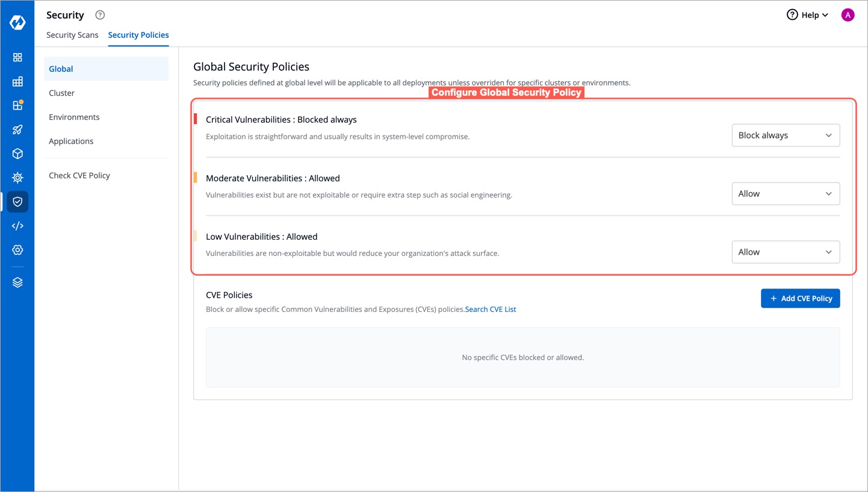Image resolution: width=868 pixels, height=492 pixels.
Task: Open the Security page help question mark
Action: [x=99, y=14]
